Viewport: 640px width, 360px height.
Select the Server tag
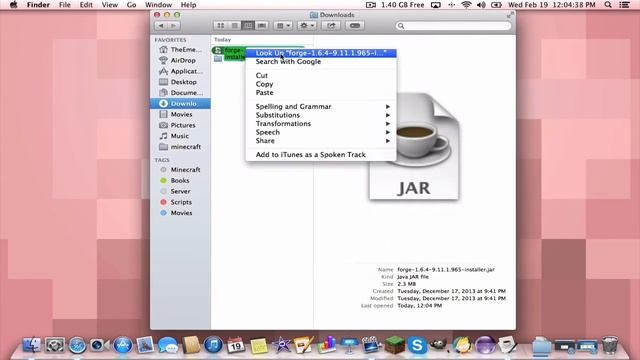tap(180, 191)
